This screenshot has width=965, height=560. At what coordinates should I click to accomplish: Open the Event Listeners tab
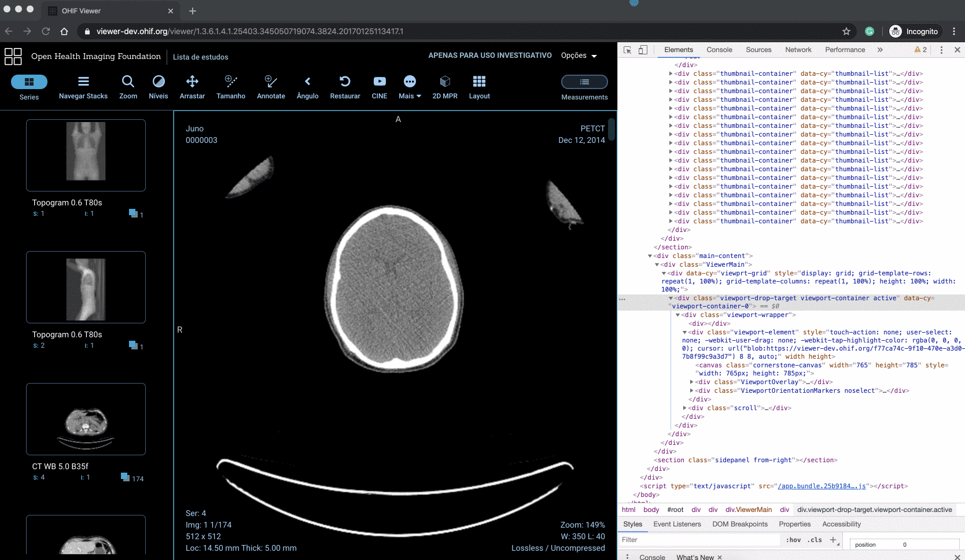point(677,524)
